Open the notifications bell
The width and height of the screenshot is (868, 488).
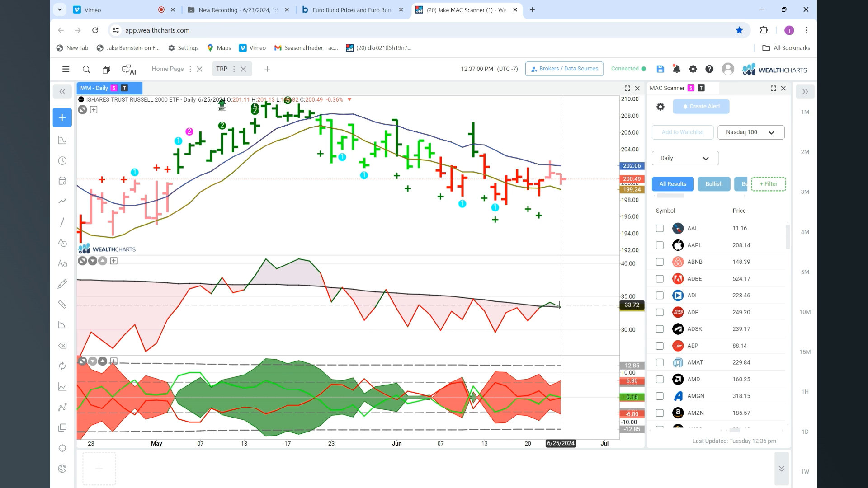[x=676, y=69]
